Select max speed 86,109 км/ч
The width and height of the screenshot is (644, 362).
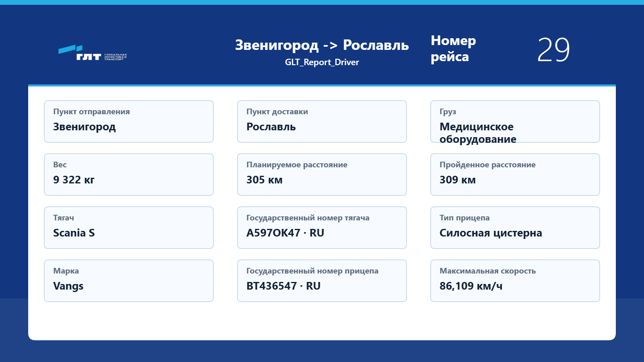coord(471,286)
